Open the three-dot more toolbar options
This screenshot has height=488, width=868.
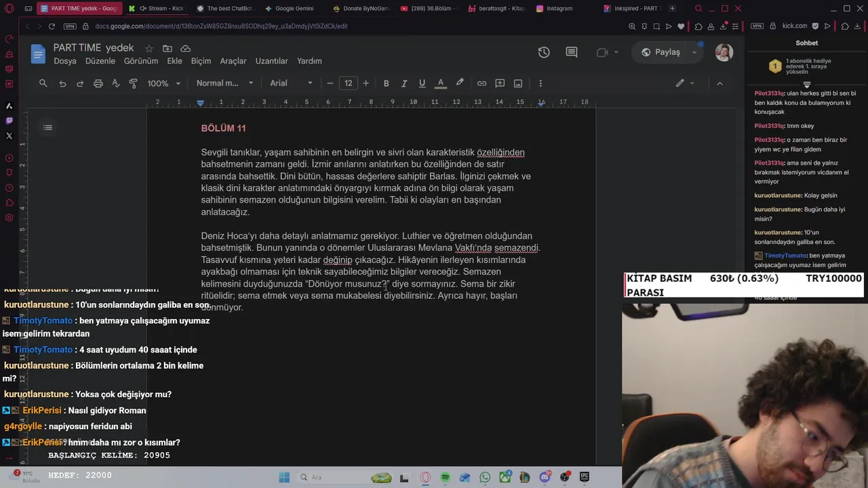click(x=540, y=83)
